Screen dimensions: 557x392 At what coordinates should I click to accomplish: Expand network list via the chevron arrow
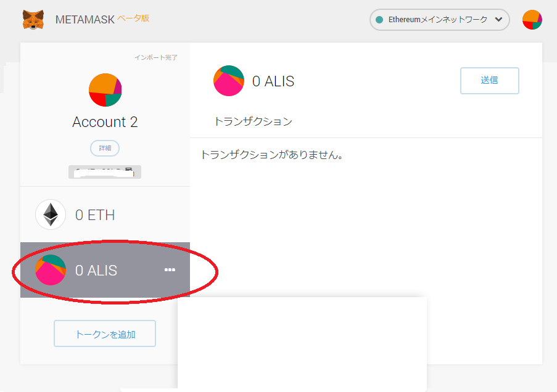click(x=498, y=20)
